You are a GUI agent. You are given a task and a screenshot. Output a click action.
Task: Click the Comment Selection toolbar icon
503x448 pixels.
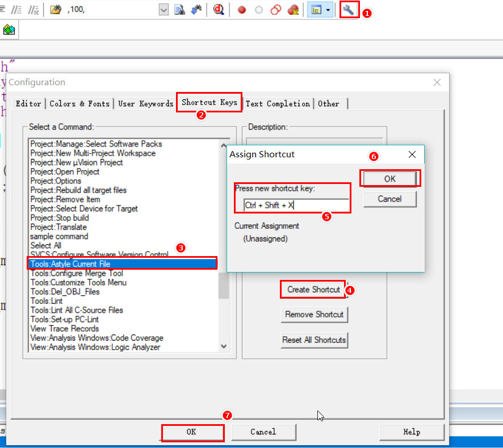16,10
